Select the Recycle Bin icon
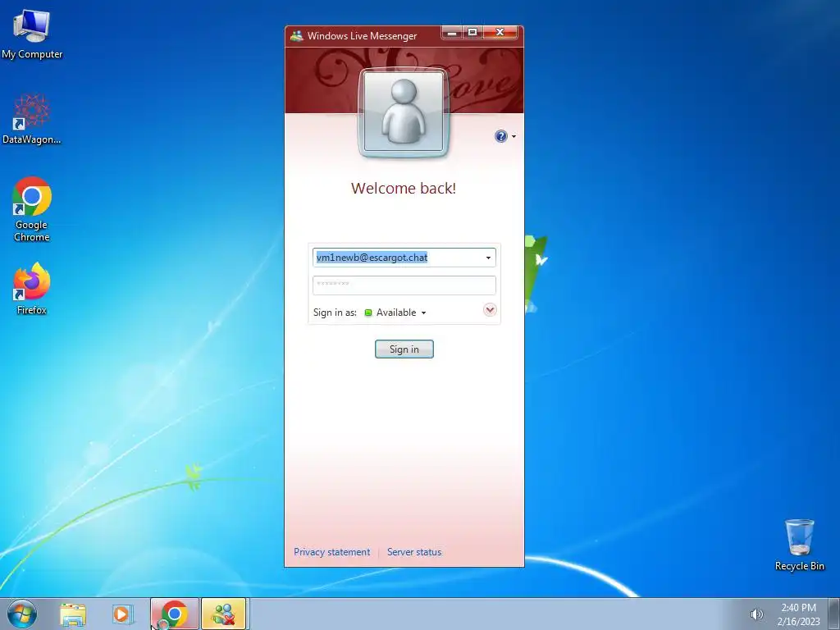Image resolution: width=840 pixels, height=630 pixels. (799, 545)
